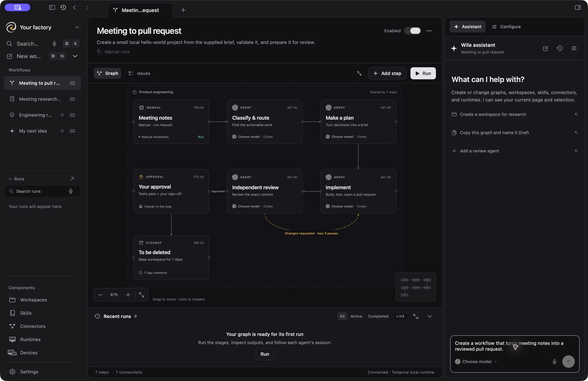Viewport: 588px width, 381px height.
Task: Click the Add step button
Action: coord(387,73)
